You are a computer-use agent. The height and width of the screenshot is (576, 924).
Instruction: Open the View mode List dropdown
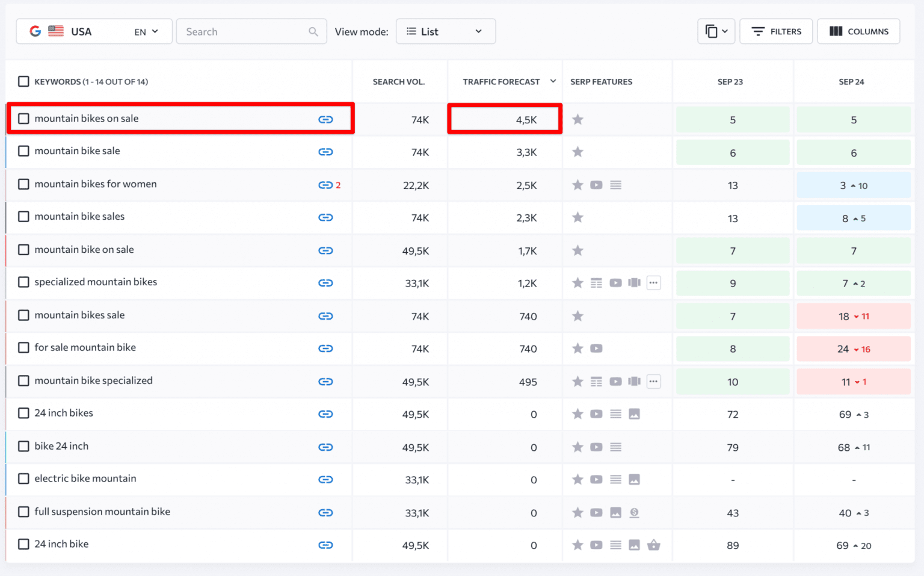(x=445, y=31)
